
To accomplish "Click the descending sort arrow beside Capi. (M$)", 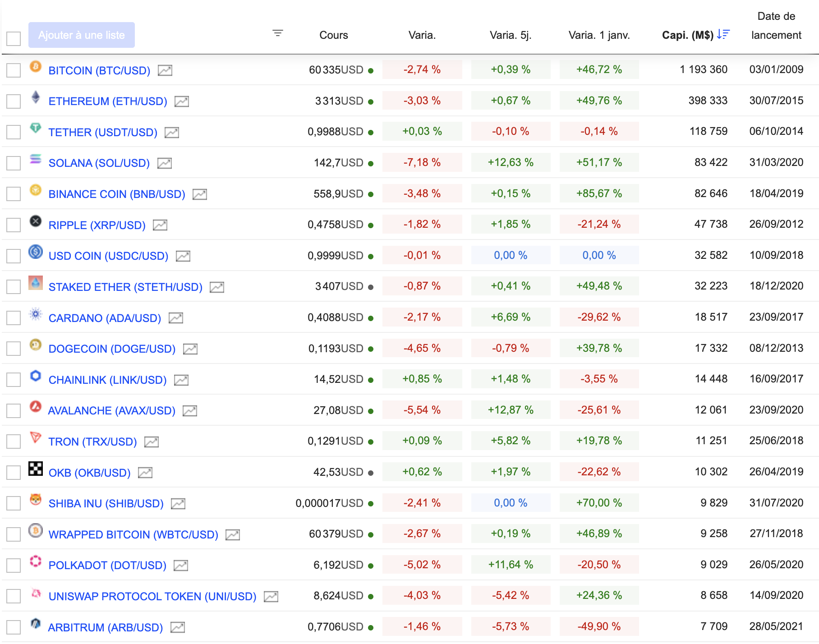I will [x=723, y=34].
